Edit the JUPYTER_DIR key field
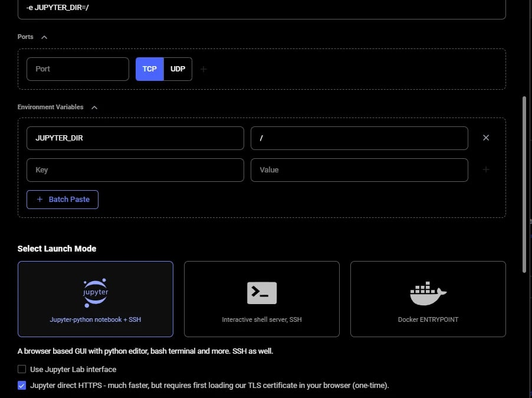Image resolution: width=532 pixels, height=398 pixels. (x=135, y=138)
